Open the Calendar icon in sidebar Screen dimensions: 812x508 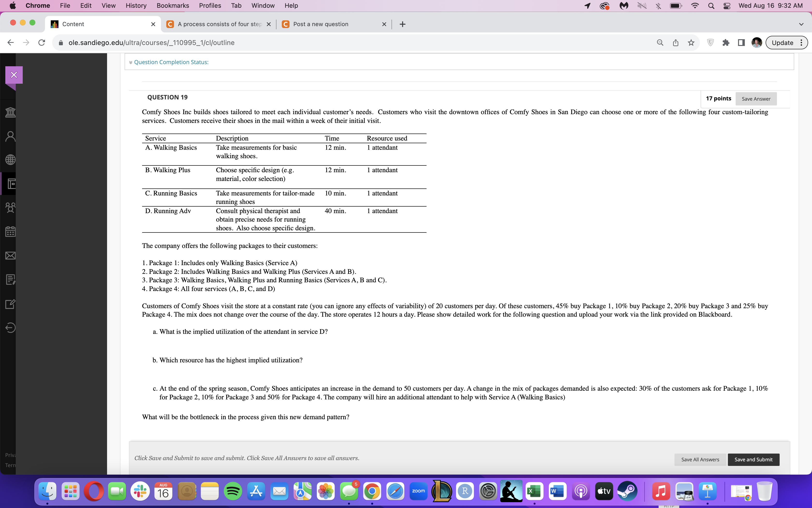coord(10,232)
